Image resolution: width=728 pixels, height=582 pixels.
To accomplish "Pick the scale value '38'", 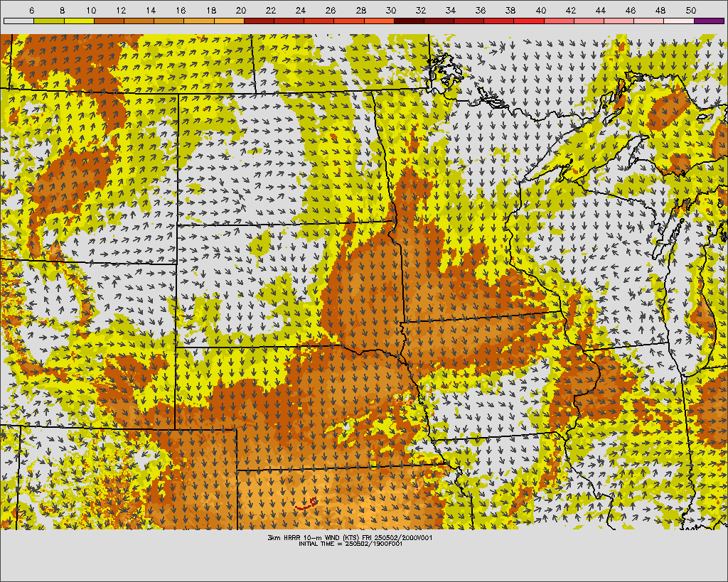I will click(x=510, y=10).
